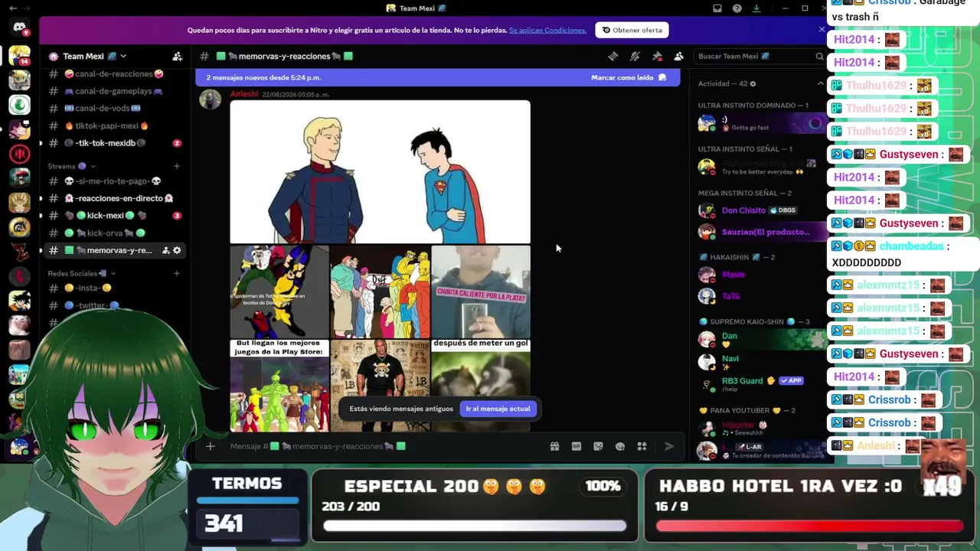Open member Navi's profile
This screenshot has width=980, height=551.
760,361
